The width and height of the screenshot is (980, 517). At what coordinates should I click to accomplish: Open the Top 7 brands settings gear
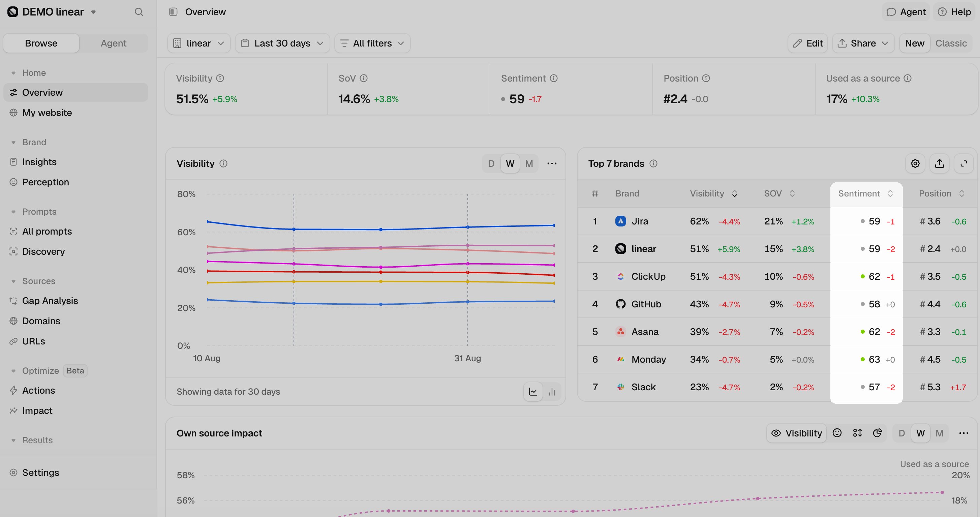click(915, 163)
